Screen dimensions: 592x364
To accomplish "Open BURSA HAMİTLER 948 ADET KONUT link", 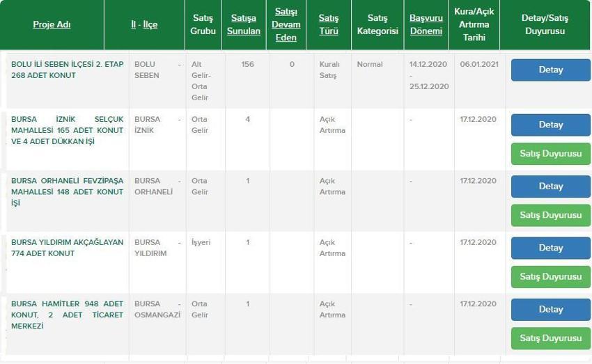I will pyautogui.click(x=67, y=315).
